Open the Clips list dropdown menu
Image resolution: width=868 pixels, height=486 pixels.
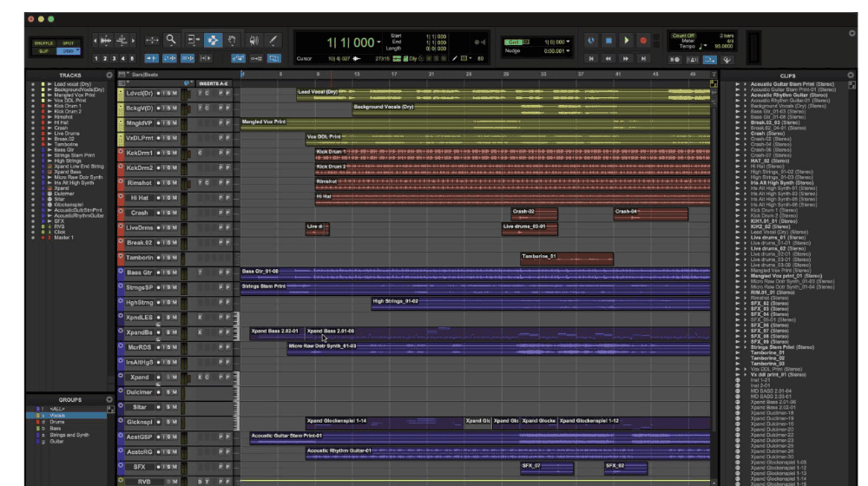tap(852, 75)
